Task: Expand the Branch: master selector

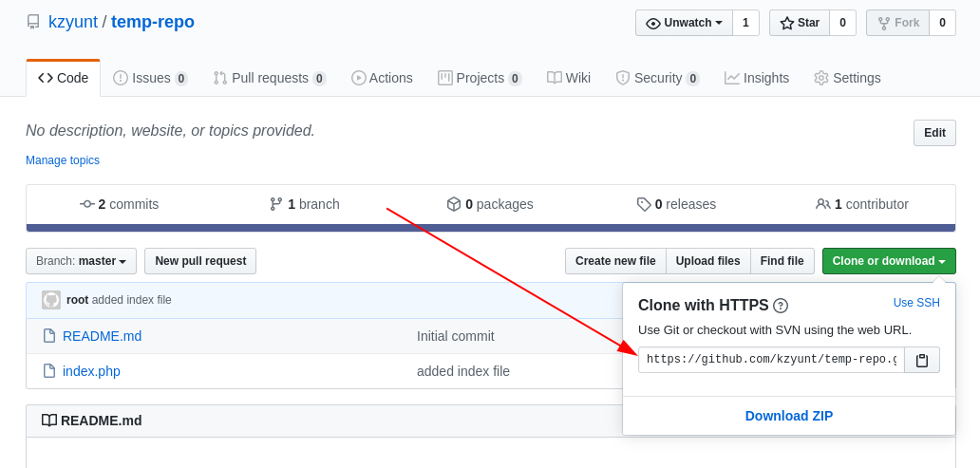Action: [81, 261]
